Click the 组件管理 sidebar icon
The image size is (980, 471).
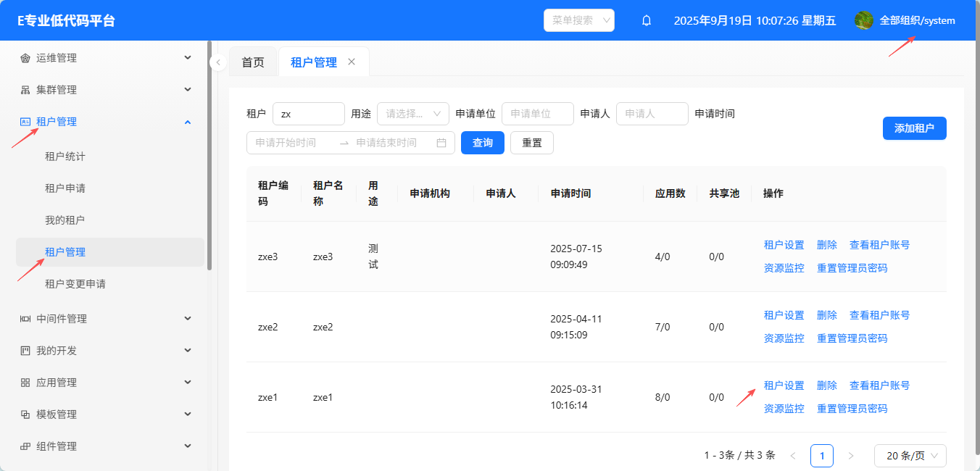(25, 446)
